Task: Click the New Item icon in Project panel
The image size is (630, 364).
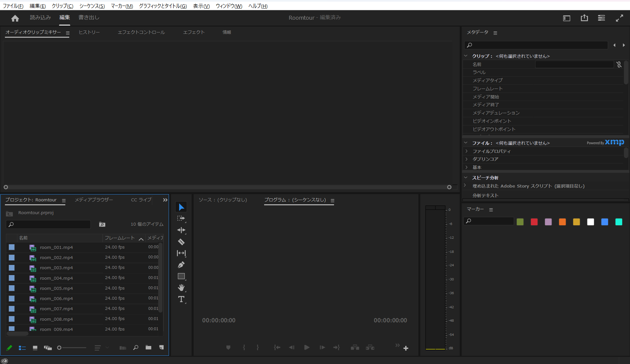Action: 161,348
